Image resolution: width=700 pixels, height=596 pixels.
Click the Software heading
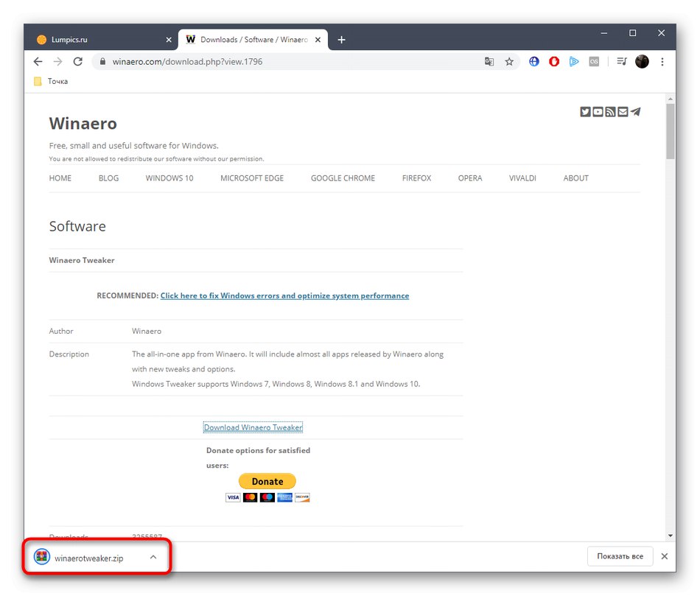[77, 226]
